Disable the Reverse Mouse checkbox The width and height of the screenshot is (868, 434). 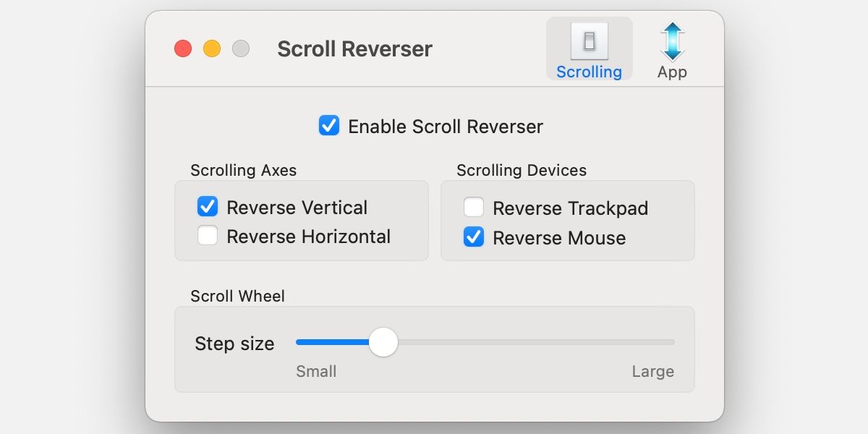(474, 237)
